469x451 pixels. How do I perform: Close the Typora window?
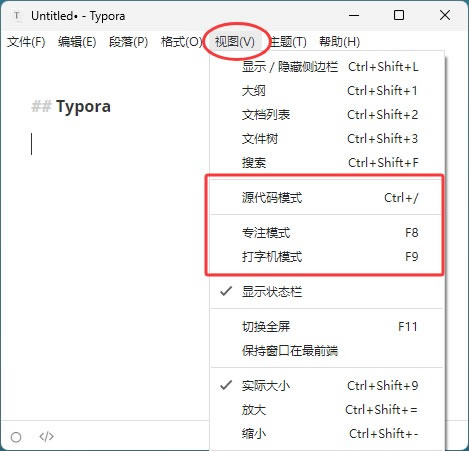click(x=445, y=15)
